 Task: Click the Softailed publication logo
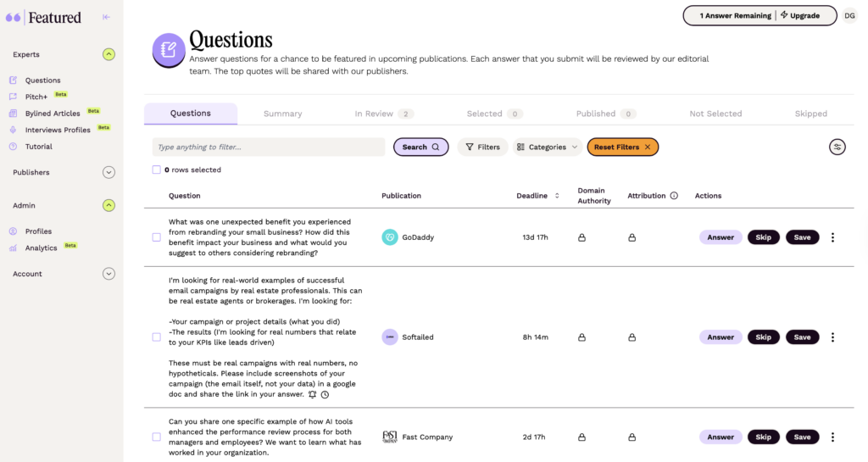pyautogui.click(x=390, y=337)
